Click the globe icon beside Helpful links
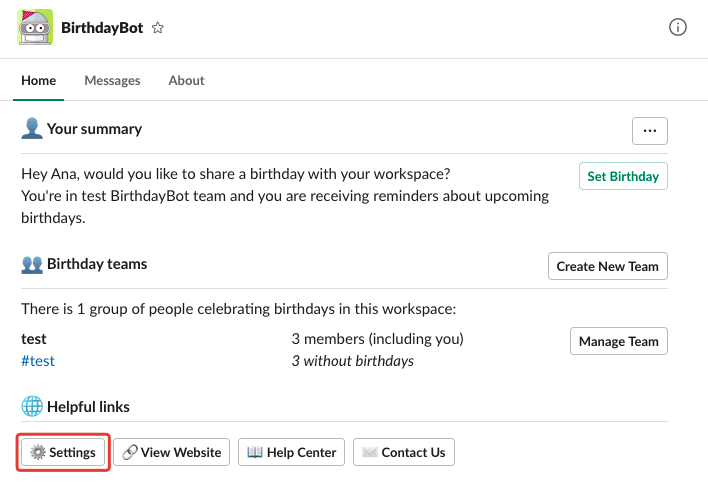708x488 pixels. click(32, 407)
